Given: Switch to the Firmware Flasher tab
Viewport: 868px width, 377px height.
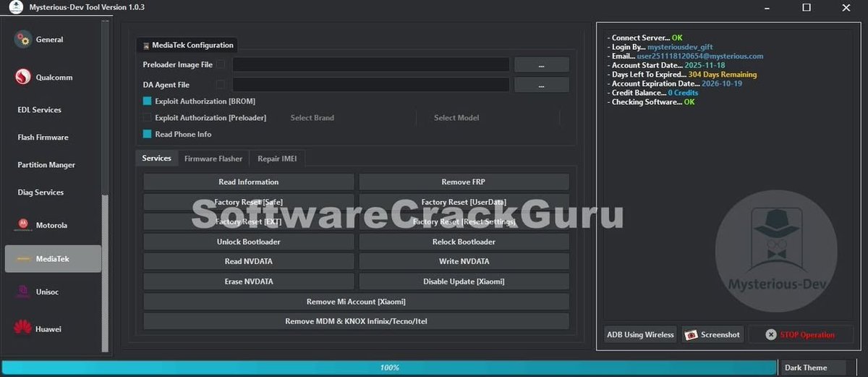Looking at the screenshot, I should [x=213, y=158].
